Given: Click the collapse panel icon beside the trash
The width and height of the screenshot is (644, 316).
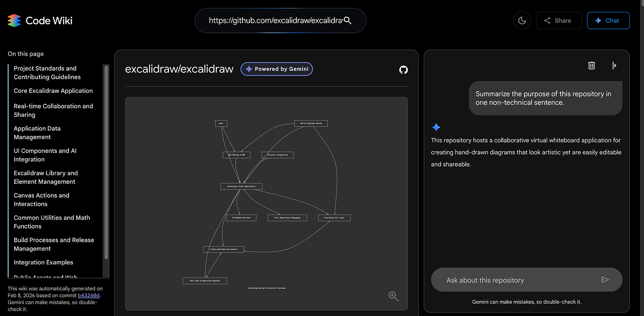Looking at the screenshot, I should coord(614,65).
